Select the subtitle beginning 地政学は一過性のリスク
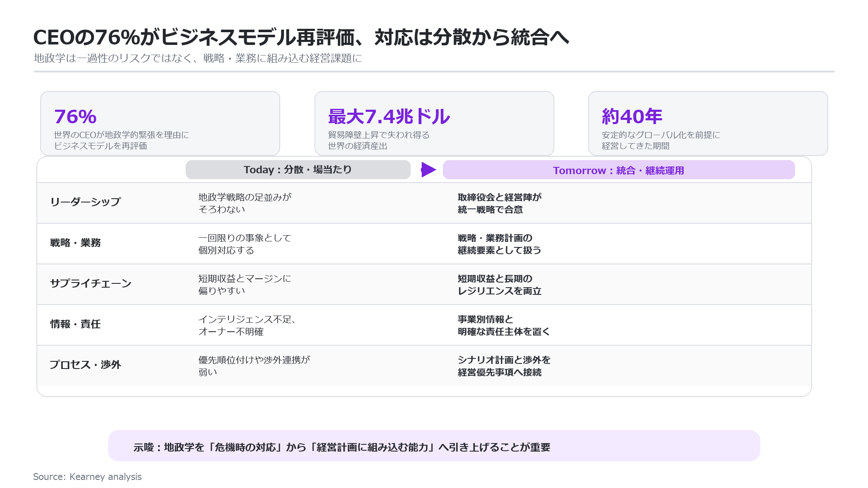Viewport: 868px width, 488px height. [198, 58]
